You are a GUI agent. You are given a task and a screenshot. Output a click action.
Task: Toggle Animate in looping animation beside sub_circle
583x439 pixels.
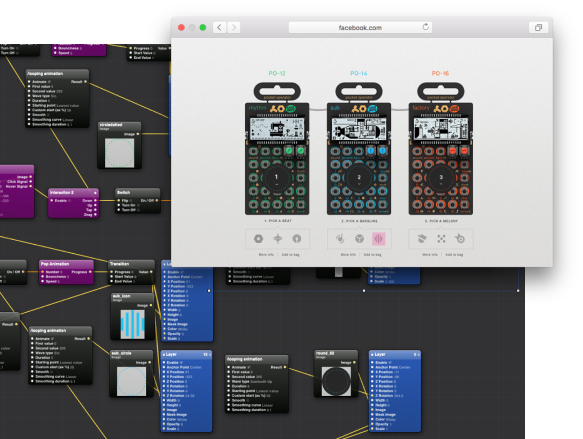pyautogui.click(x=52, y=339)
